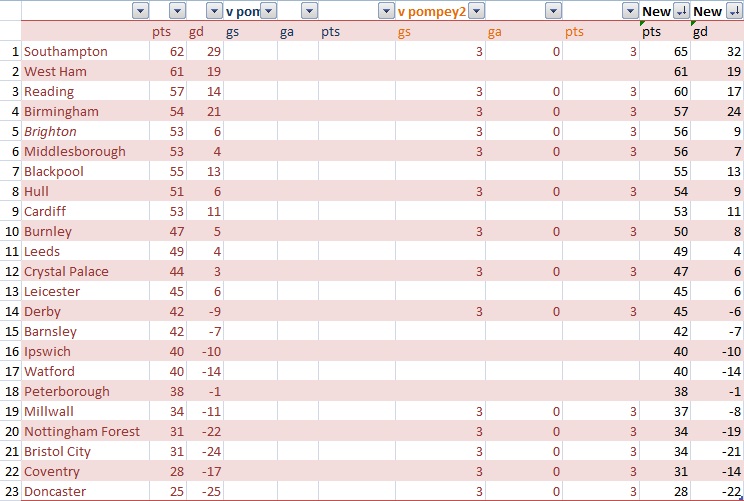Select the 'v pompey2' header cell text

click(432, 11)
